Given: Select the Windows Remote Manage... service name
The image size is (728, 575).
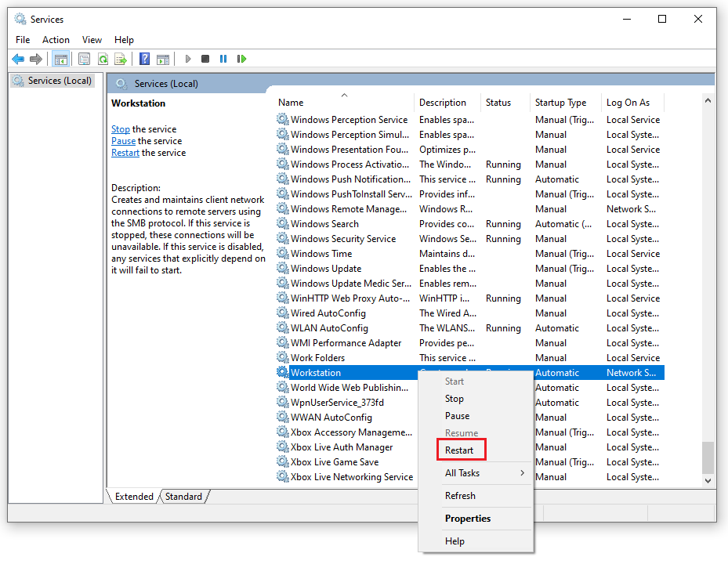Looking at the screenshot, I should (349, 209).
